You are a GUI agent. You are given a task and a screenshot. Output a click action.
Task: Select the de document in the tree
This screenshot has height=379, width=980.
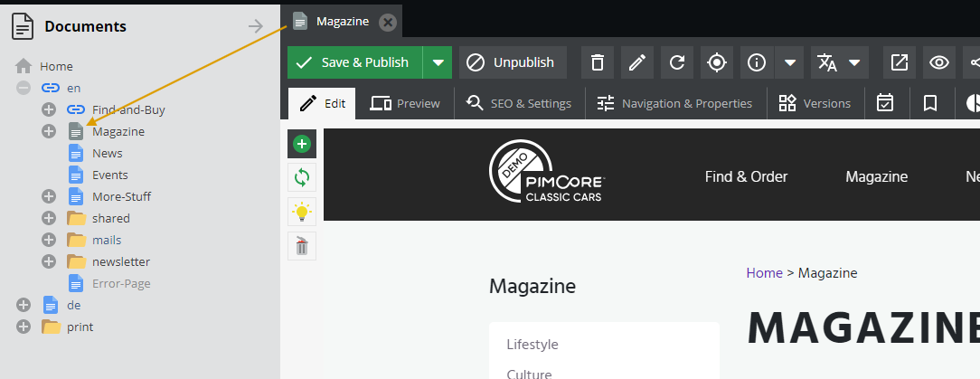[x=74, y=305]
